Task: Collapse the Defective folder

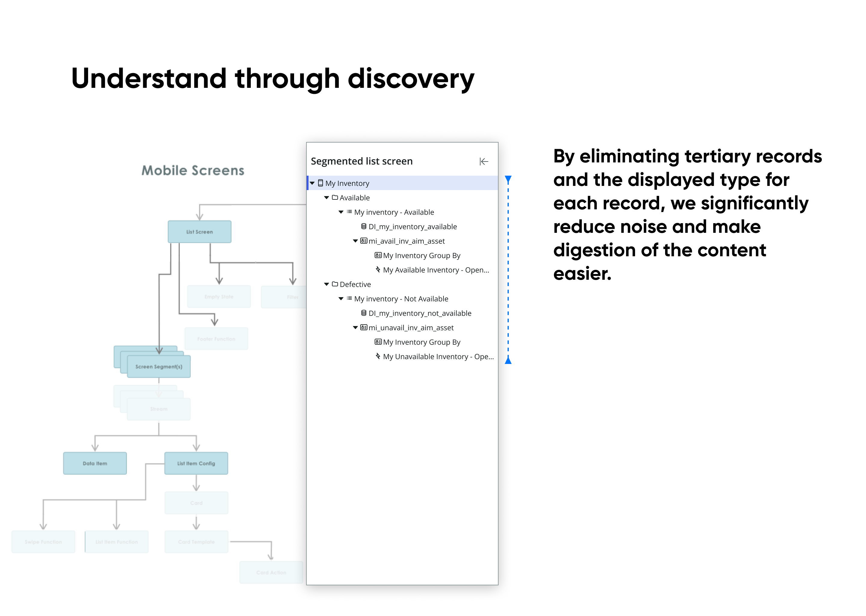Action: point(327,284)
